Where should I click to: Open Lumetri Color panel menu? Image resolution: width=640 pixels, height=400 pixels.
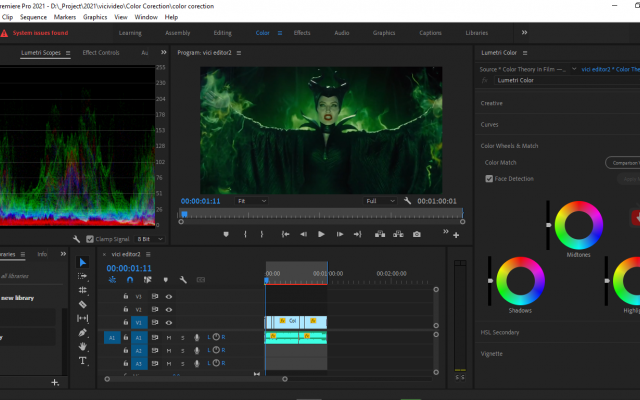point(525,53)
